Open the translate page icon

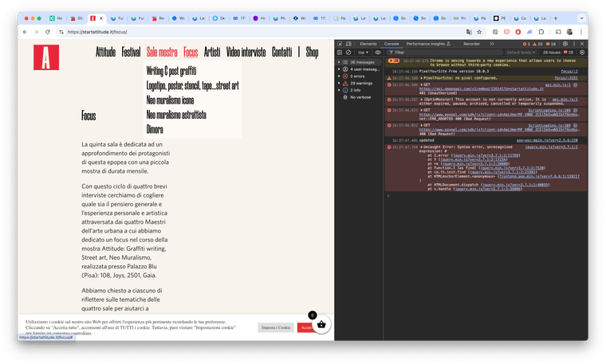pos(469,32)
